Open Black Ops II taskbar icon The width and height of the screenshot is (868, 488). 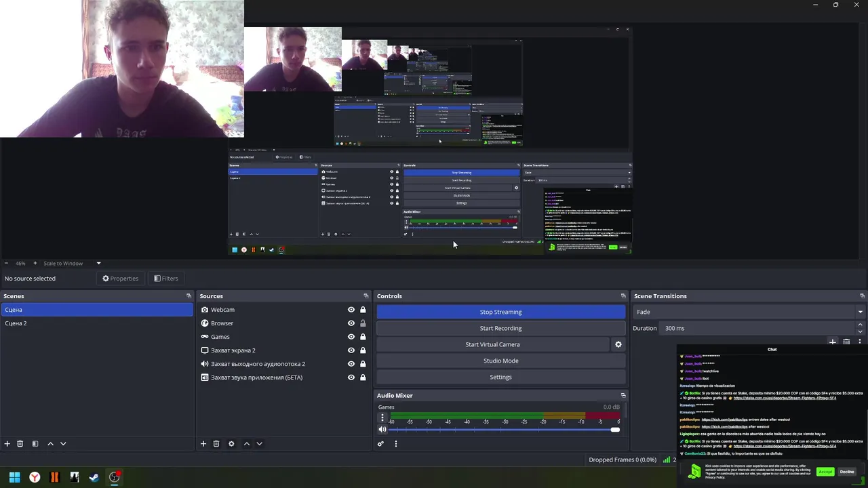[54, 477]
